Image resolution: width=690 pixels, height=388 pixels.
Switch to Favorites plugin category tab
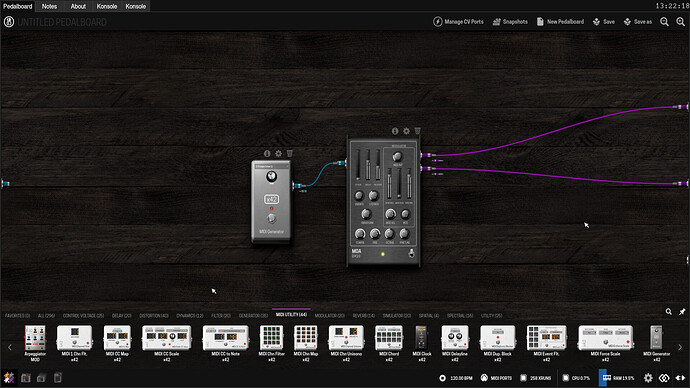coord(17,315)
